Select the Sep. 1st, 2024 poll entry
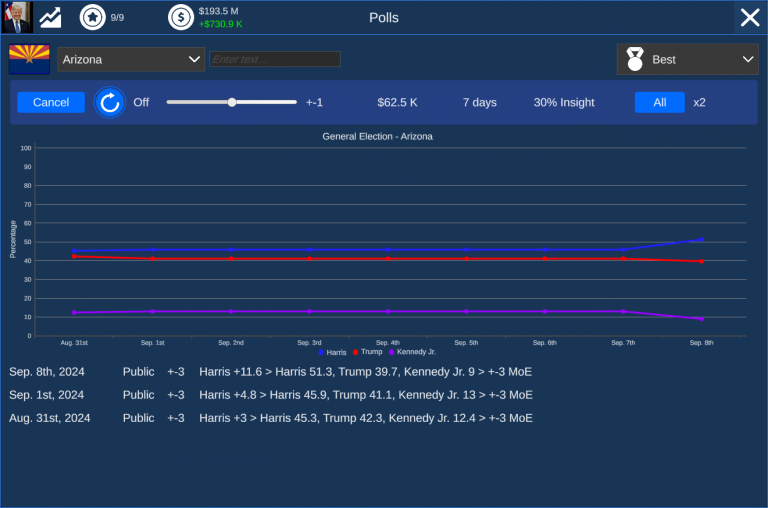768x508 pixels. point(270,395)
